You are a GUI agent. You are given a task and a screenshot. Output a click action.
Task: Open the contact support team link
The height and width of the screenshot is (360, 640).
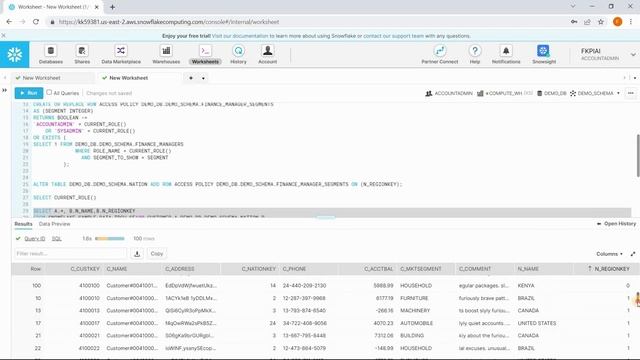393,36
